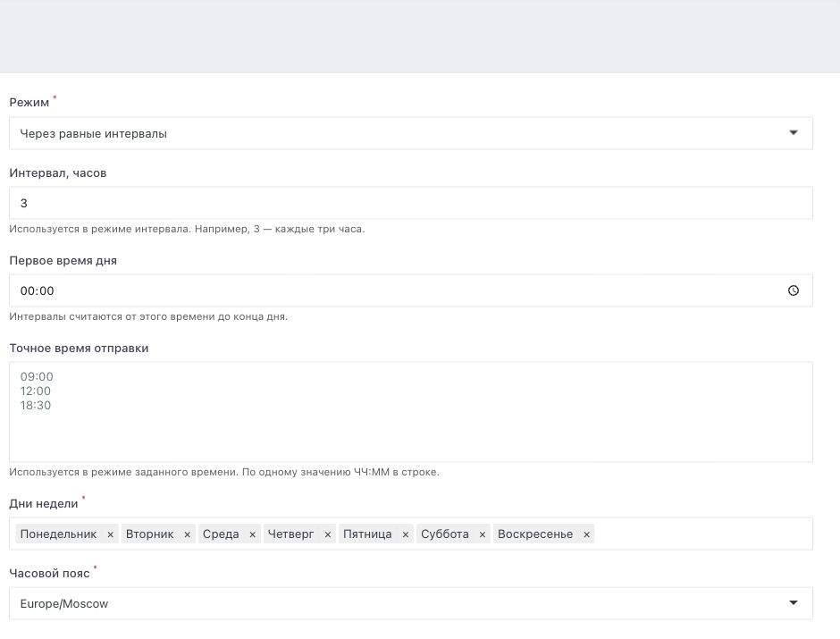Click the Точное время отправки label
The width and height of the screenshot is (840, 639).
click(79, 349)
